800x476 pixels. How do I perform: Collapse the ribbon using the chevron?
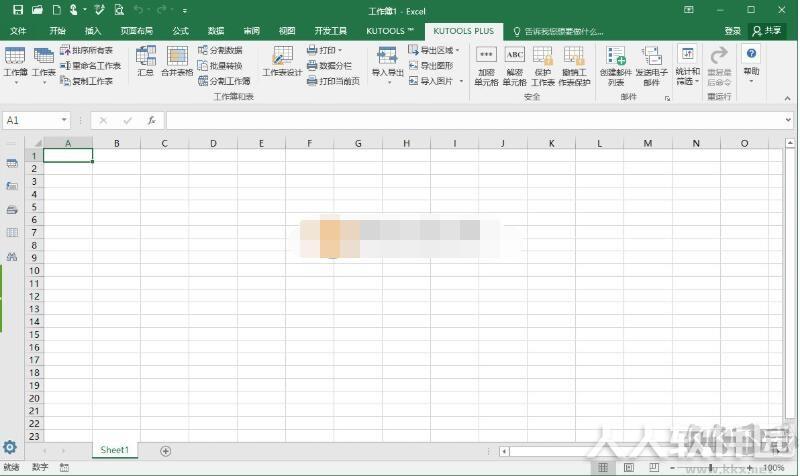pos(787,98)
